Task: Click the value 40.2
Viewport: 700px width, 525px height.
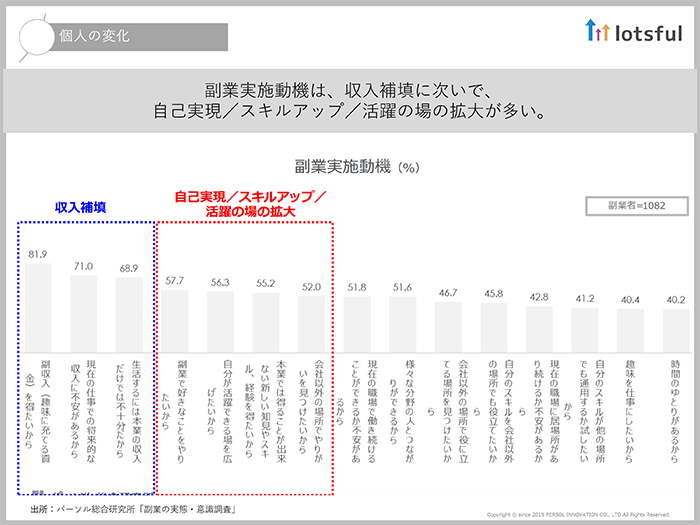Action: (x=676, y=300)
